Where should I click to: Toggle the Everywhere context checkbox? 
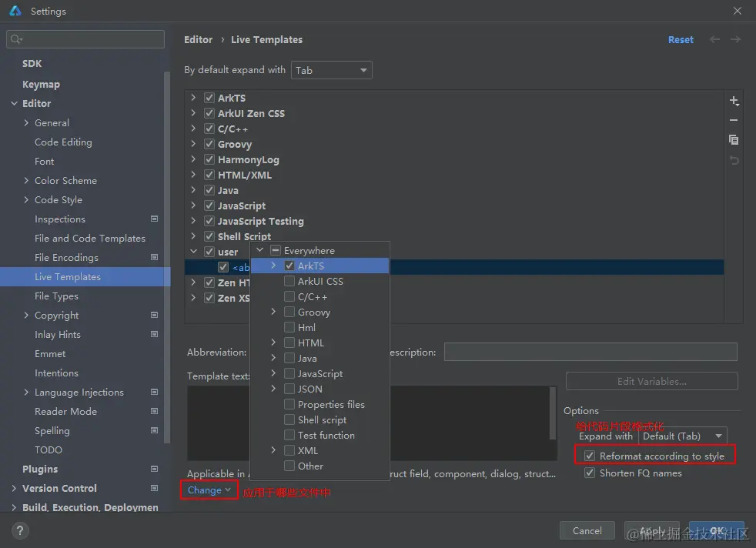276,250
